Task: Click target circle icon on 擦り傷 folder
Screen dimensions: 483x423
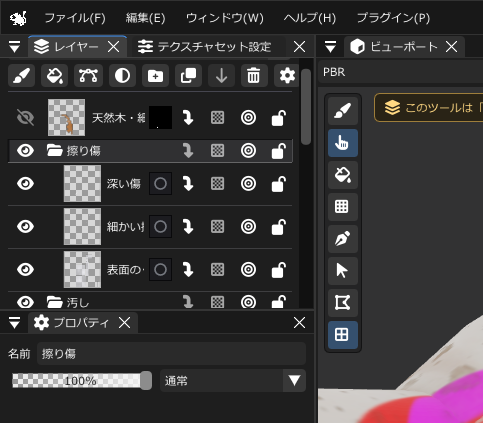Action: (x=248, y=151)
